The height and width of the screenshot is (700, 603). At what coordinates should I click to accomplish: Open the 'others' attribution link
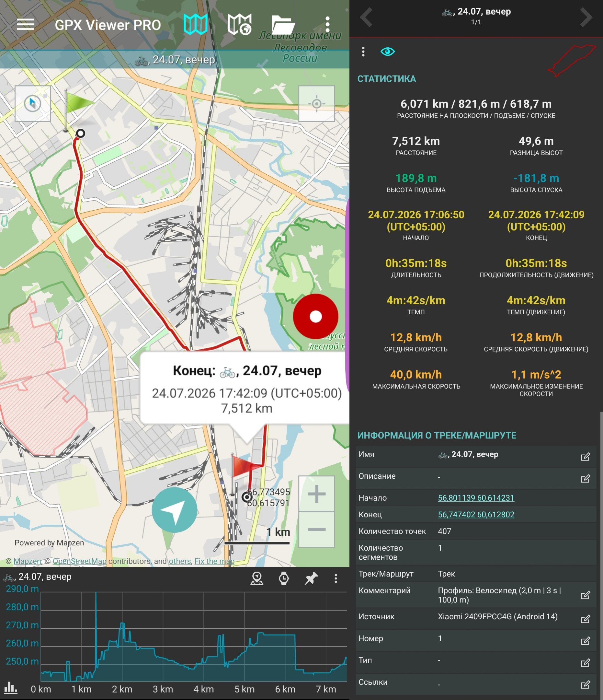180,561
